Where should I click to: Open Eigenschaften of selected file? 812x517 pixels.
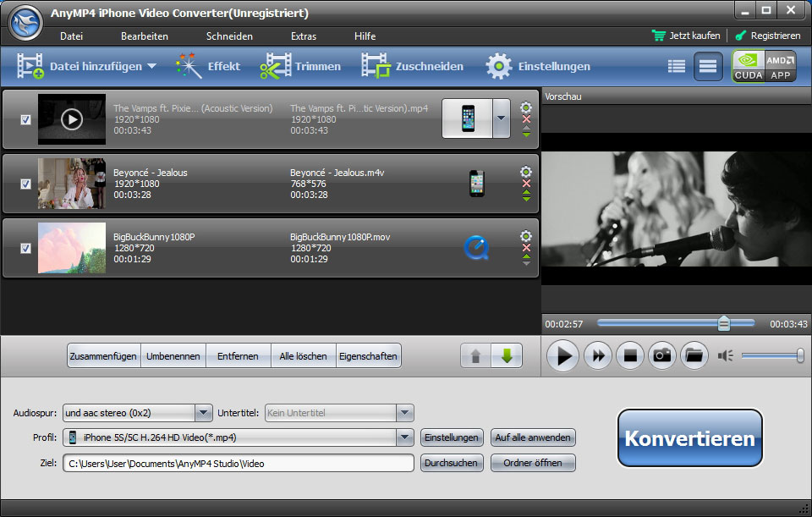pyautogui.click(x=368, y=356)
